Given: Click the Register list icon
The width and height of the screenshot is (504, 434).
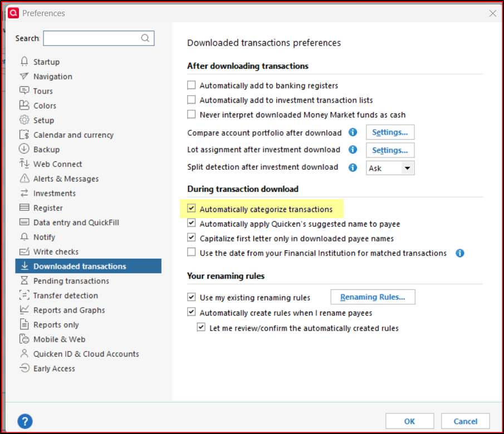Looking at the screenshot, I should [x=24, y=208].
